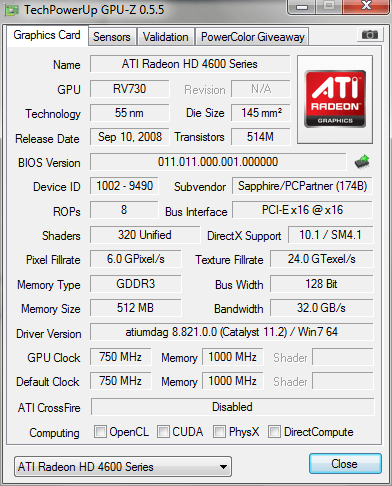Image resolution: width=392 pixels, height=486 pixels.
Task: Click the camera screenshot icon
Action: (x=369, y=34)
